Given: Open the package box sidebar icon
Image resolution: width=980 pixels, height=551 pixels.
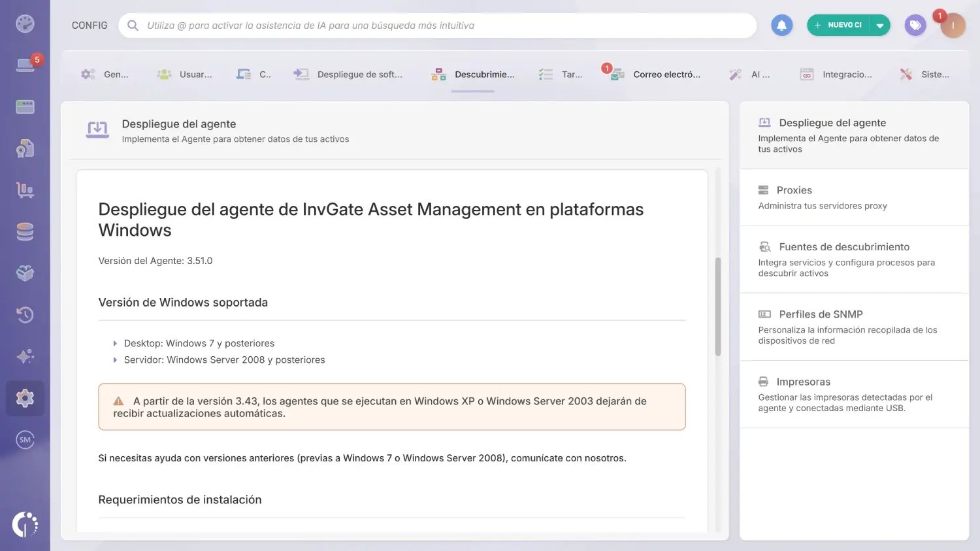Looking at the screenshot, I should click(x=25, y=273).
